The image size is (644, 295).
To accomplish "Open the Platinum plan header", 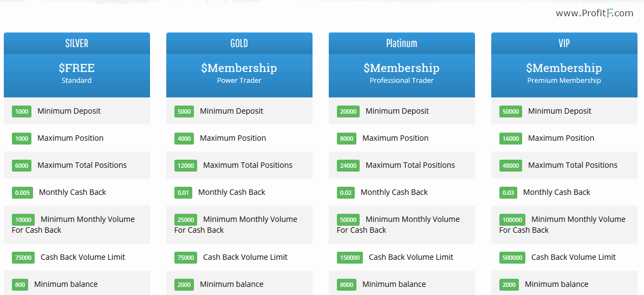I will coord(402,43).
